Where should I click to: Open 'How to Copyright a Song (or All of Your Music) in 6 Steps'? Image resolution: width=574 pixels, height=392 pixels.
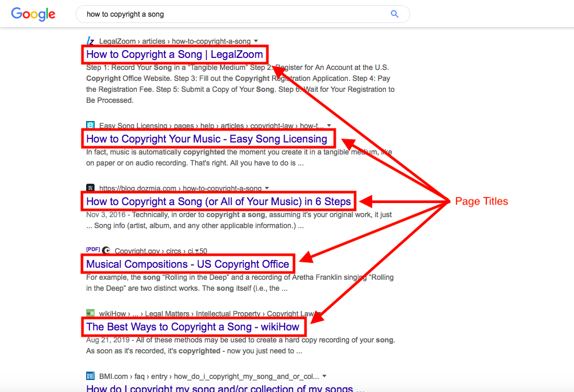(x=218, y=201)
